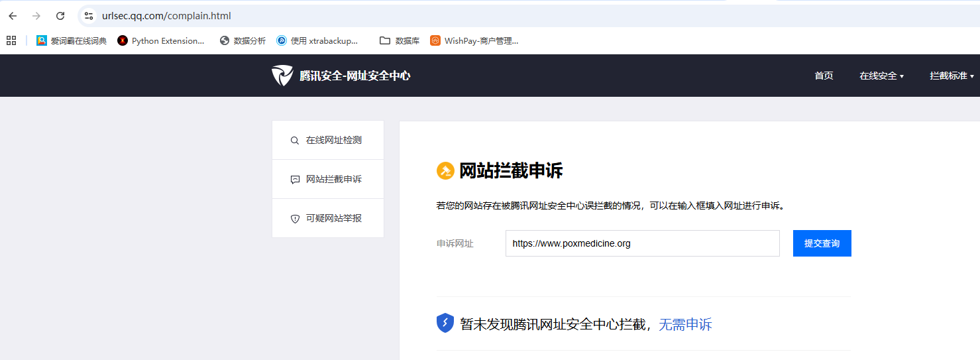The height and width of the screenshot is (360, 980).
Task: Click the orange gavel icon beside 网站拦截申诉 heading
Action: tap(445, 171)
